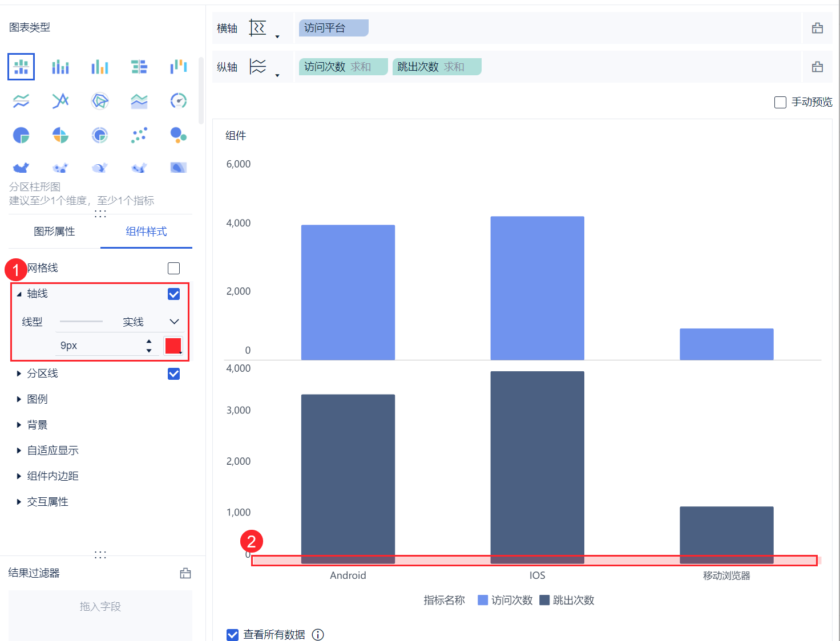The width and height of the screenshot is (840, 641).
Task: Clear the 结果过滤器 with its eraser icon
Action: click(185, 573)
